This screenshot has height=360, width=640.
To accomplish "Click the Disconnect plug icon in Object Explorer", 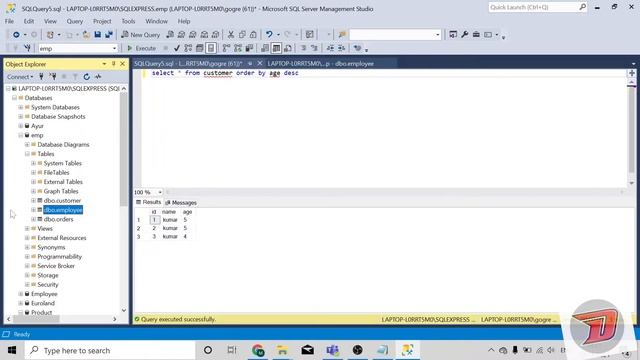I will (53, 76).
